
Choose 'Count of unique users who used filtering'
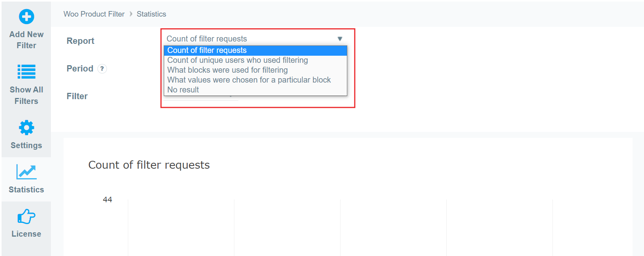238,60
